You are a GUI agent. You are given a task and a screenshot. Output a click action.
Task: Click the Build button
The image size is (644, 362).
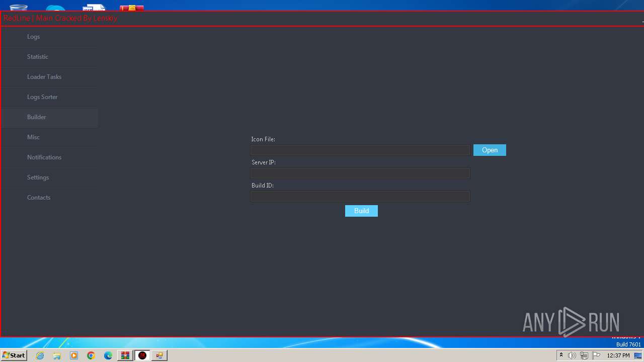tap(361, 211)
